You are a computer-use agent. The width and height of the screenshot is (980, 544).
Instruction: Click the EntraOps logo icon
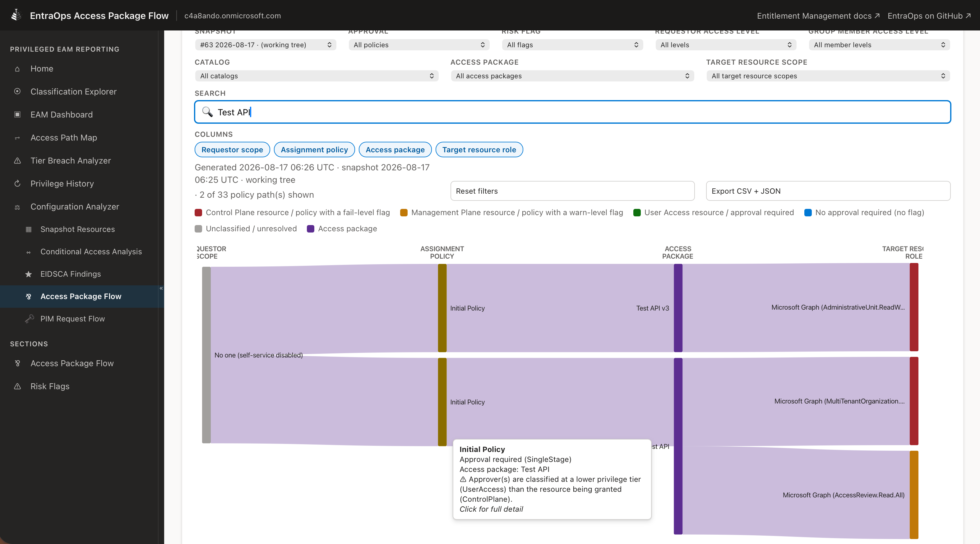coord(16,15)
